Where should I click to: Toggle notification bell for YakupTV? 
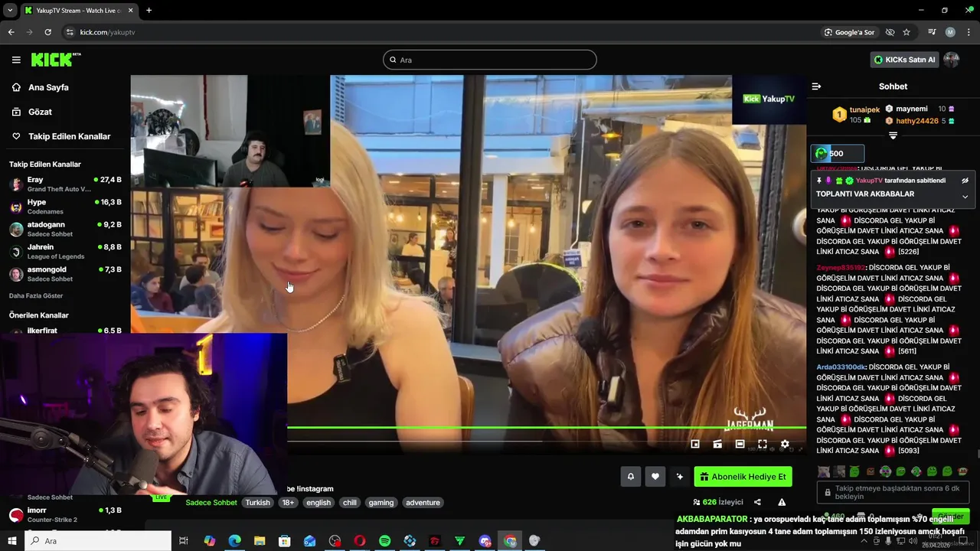631,477
